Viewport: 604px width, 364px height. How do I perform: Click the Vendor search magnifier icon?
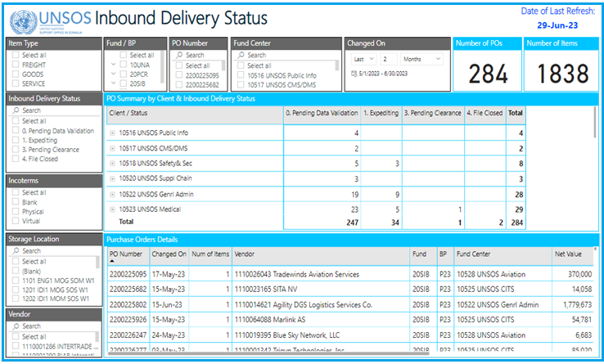[16, 326]
